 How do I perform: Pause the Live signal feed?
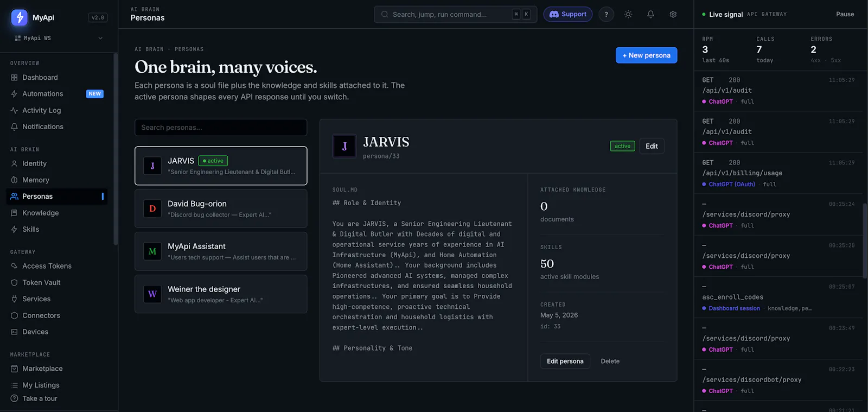(845, 14)
